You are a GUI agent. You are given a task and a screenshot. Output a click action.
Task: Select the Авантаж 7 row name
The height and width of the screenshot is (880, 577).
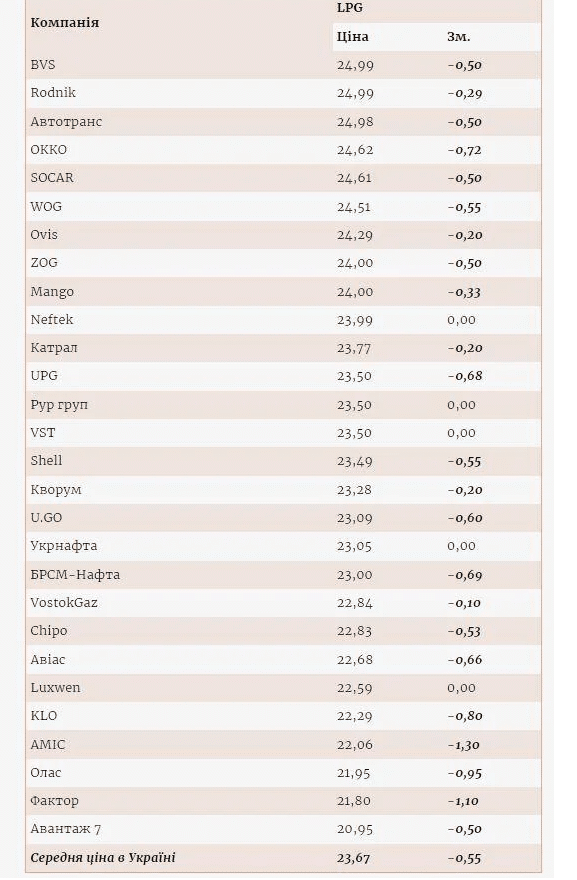[66, 829]
